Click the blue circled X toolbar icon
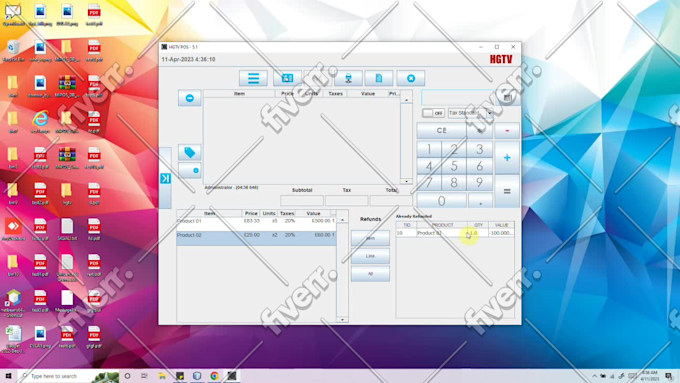Viewport: 680px width, 383px height. [410, 79]
